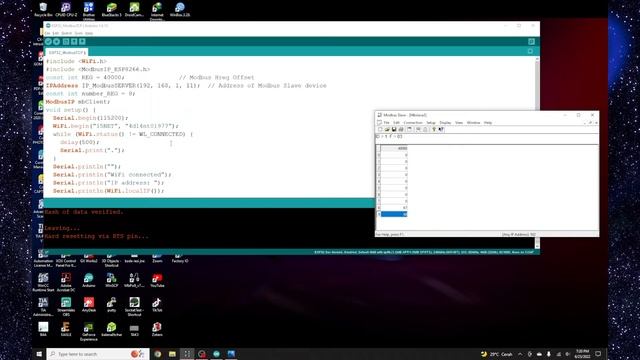The width and height of the screenshot is (640, 360).
Task: Select the GeForce Experience desktop icon
Action: tap(89, 331)
